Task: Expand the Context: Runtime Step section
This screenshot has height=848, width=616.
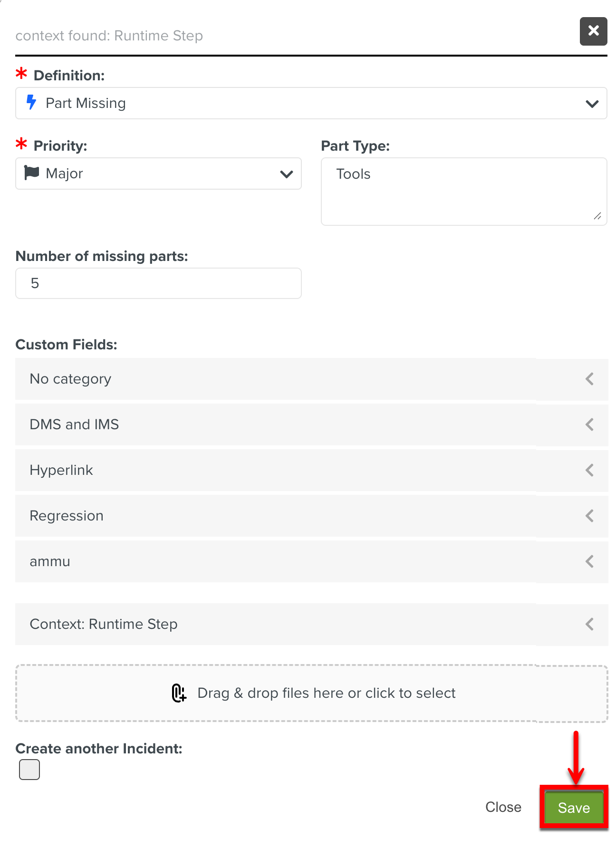Action: click(x=311, y=624)
